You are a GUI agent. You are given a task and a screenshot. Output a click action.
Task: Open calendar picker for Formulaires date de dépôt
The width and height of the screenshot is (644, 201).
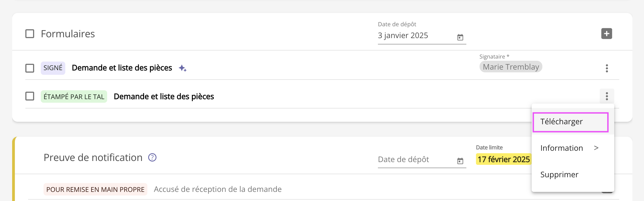pos(460,37)
